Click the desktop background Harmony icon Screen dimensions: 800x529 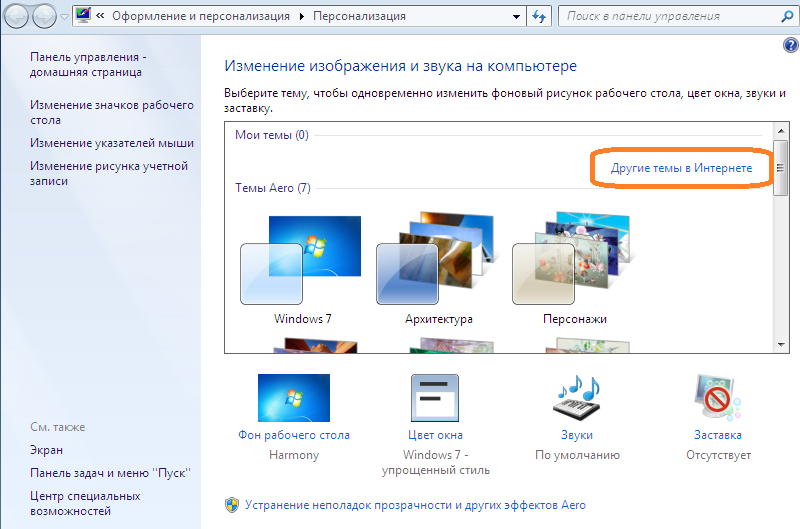pos(294,398)
